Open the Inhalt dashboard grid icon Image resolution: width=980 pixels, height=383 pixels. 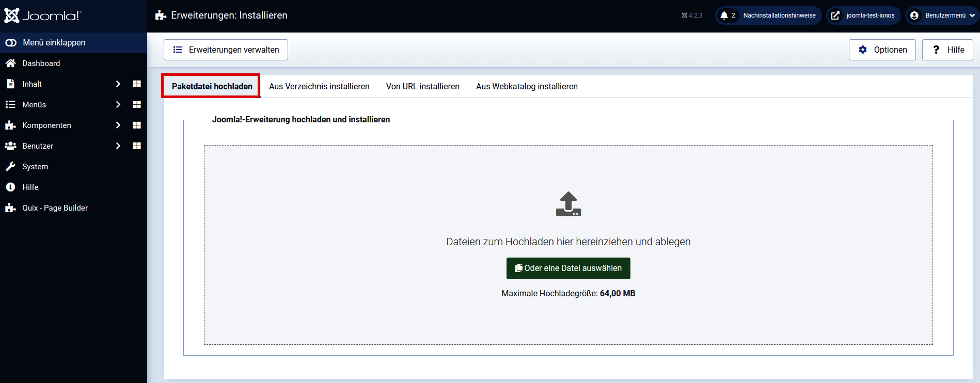(137, 84)
